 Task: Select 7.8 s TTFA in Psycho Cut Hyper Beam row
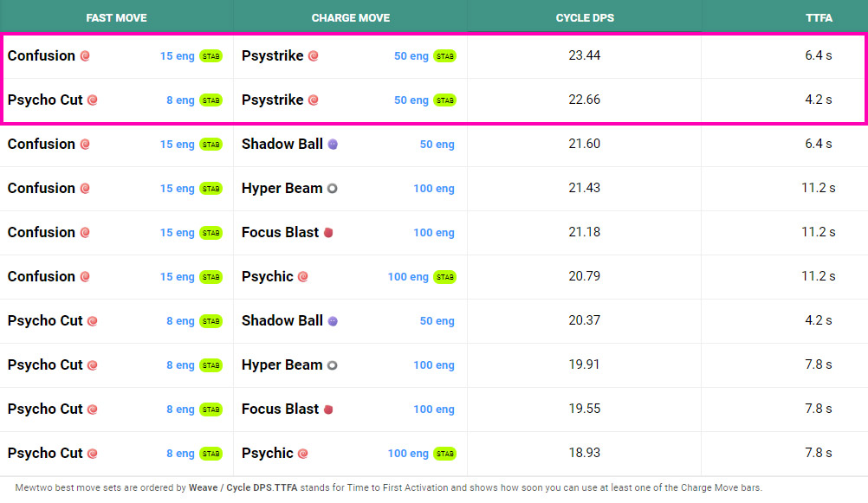tap(819, 364)
